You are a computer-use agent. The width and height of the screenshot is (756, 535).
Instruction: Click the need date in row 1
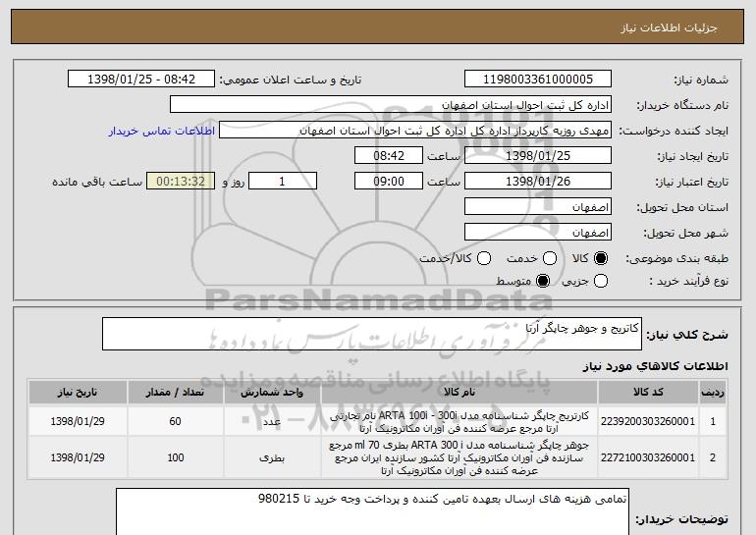(78, 421)
